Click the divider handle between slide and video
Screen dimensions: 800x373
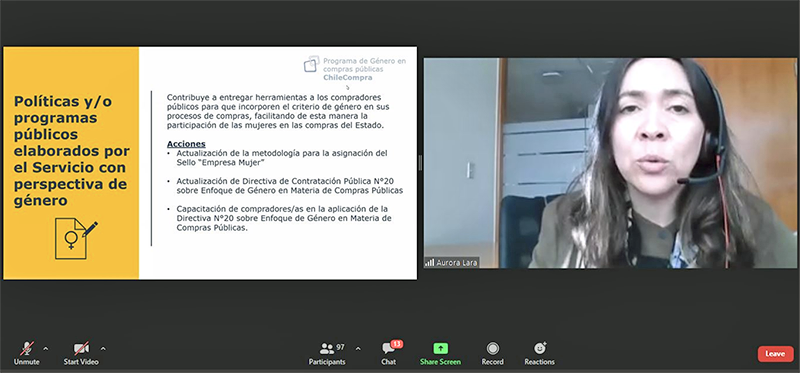420,163
